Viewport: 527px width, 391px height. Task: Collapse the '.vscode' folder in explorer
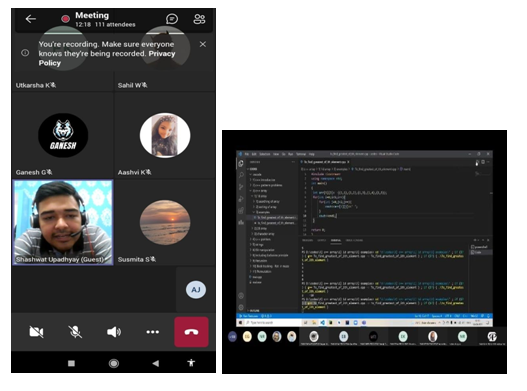tap(256, 174)
